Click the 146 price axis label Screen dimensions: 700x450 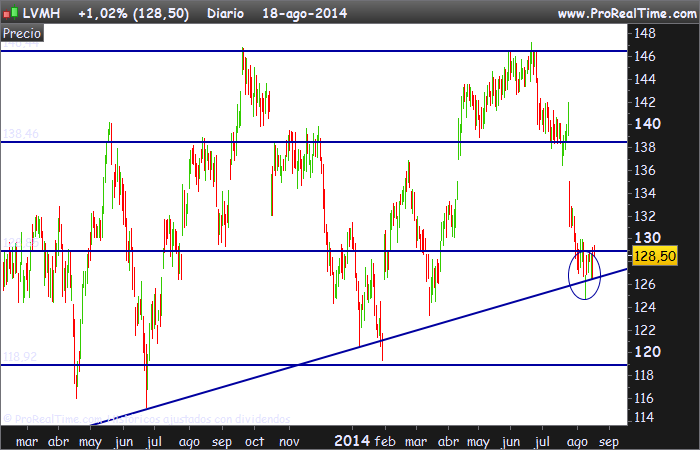coord(645,56)
